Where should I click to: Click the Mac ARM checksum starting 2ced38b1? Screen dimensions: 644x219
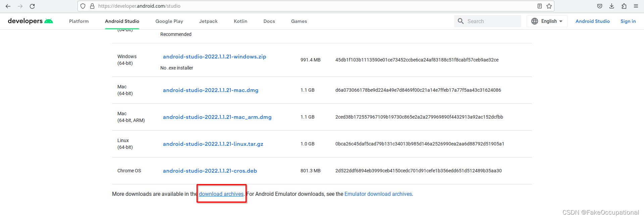[x=419, y=117]
